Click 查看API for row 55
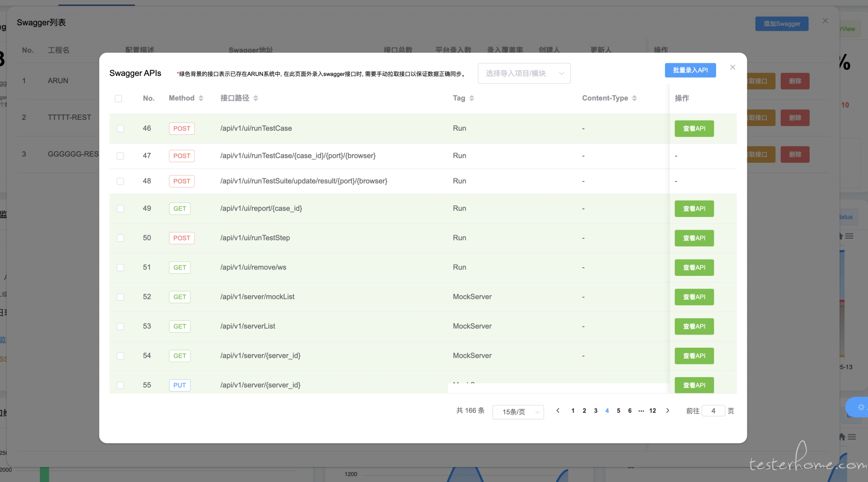The image size is (868, 482). pyautogui.click(x=694, y=385)
